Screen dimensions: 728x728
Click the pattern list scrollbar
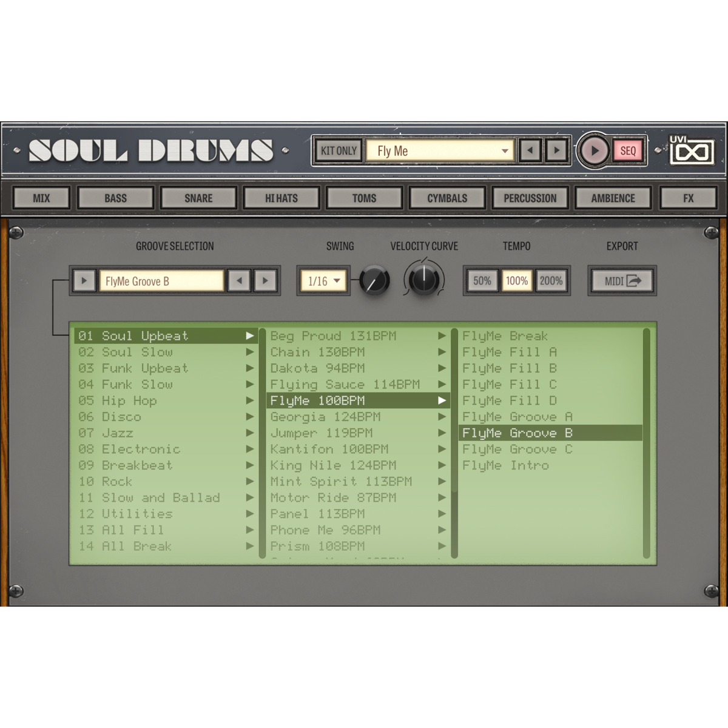647,443
